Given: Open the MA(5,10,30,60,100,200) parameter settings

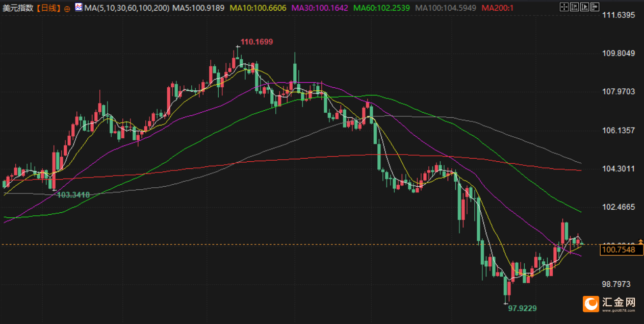Looking at the screenshot, I should click(x=126, y=8).
